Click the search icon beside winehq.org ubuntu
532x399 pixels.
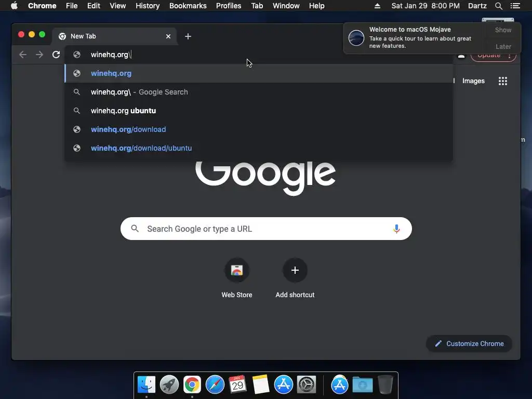point(77,111)
